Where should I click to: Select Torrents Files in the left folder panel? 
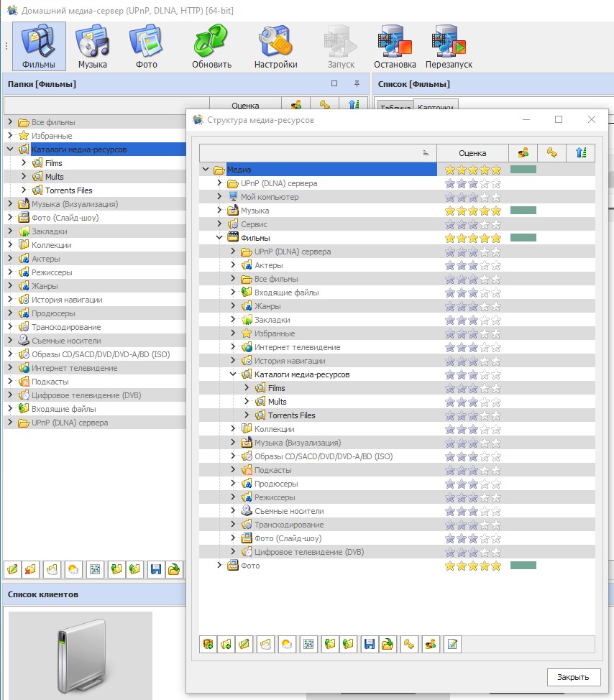pyautogui.click(x=68, y=190)
